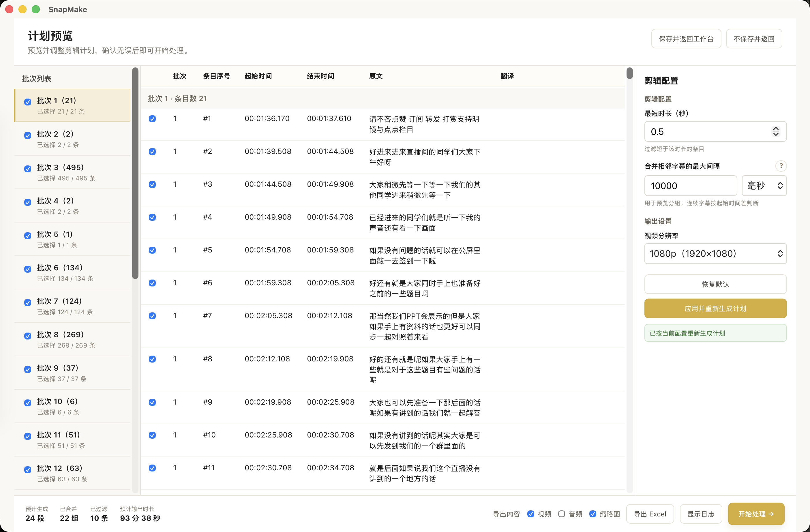
Task: Uncheck the row #3 entry checkbox
Action: tap(153, 184)
